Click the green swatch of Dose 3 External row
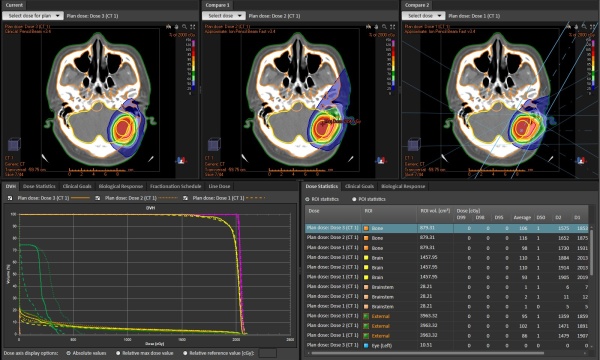Screen dimensions: 600x360 [x=366, y=316]
